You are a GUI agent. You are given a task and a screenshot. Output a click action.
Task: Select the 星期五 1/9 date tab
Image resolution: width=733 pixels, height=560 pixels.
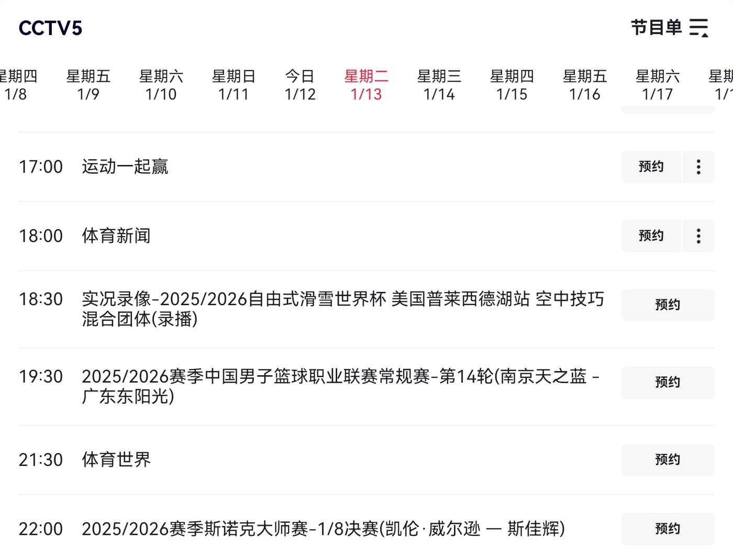(88, 85)
